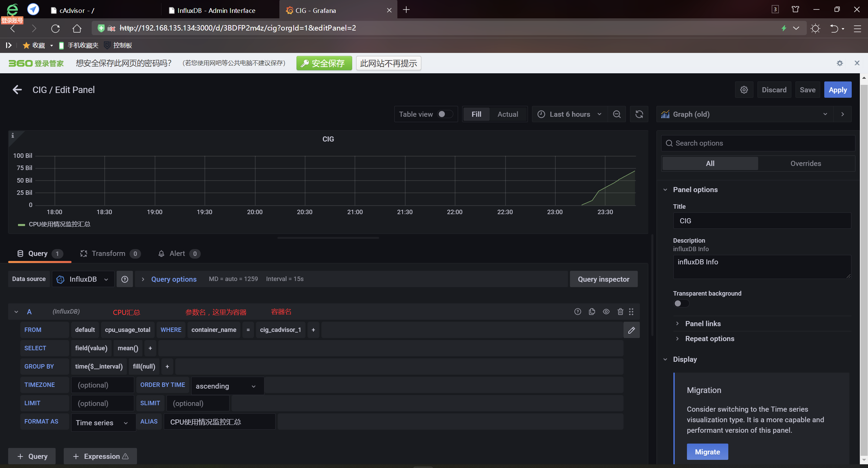The image size is (868, 468).
Task: Go back using the Edit Panel arrow
Action: pyautogui.click(x=17, y=90)
